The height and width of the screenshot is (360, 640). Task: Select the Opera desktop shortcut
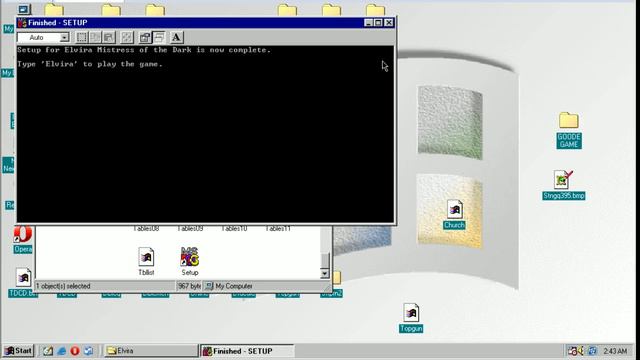pos(22,240)
